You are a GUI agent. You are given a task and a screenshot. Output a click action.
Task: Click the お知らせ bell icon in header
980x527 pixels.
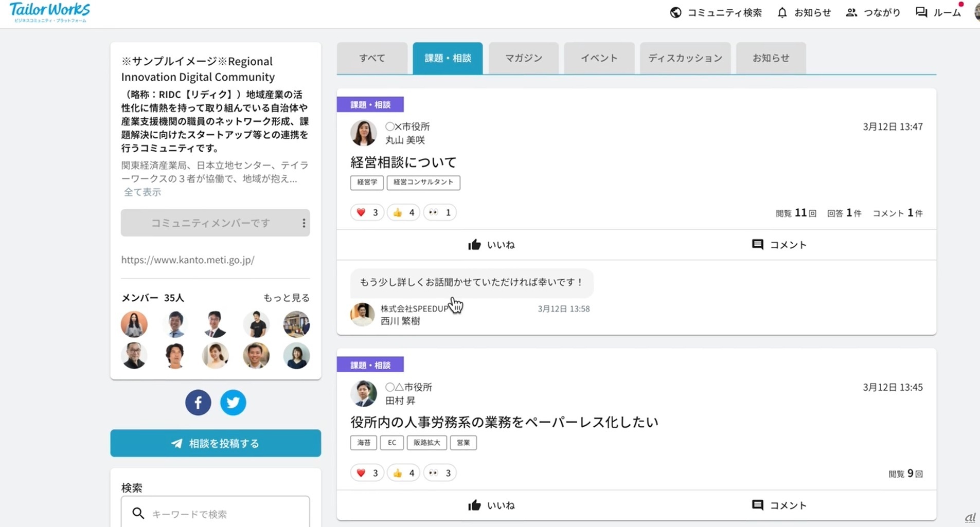point(782,13)
